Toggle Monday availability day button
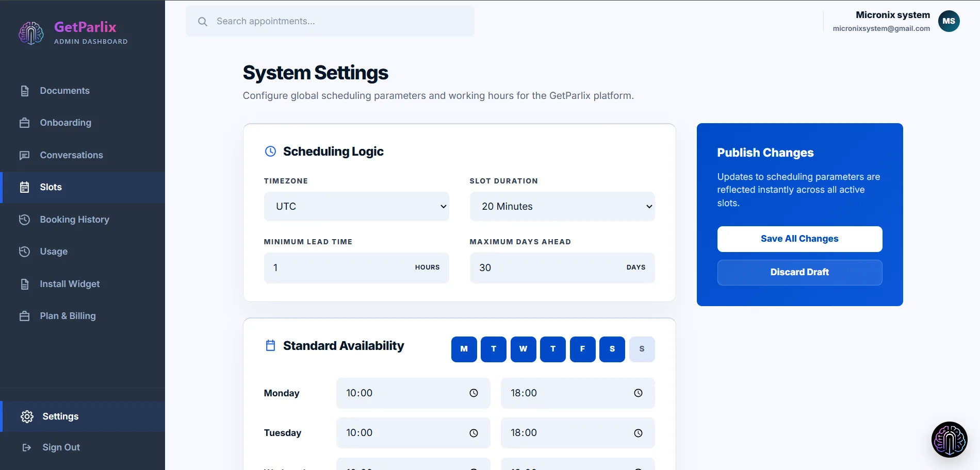Screen dimensions: 980x470 pos(464,349)
